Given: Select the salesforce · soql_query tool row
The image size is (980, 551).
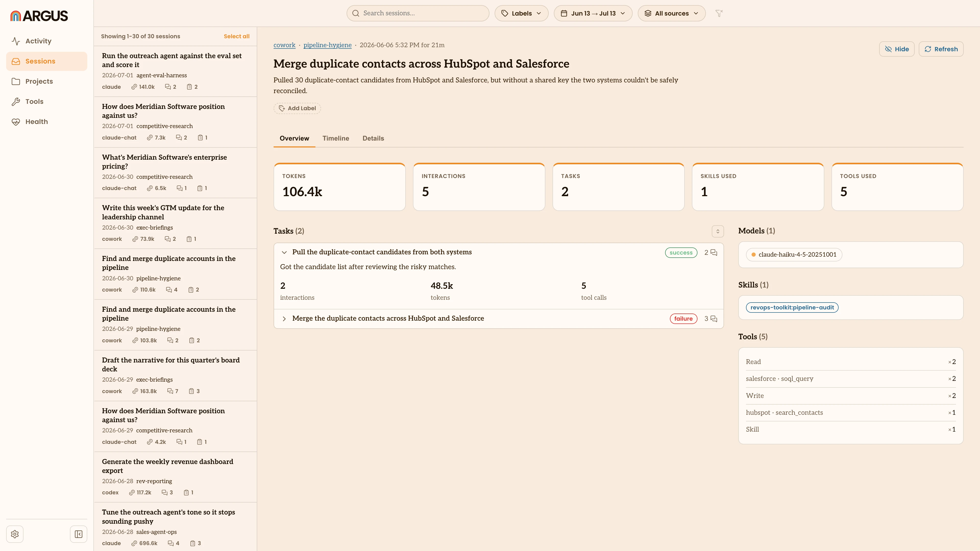Looking at the screenshot, I should (x=851, y=379).
